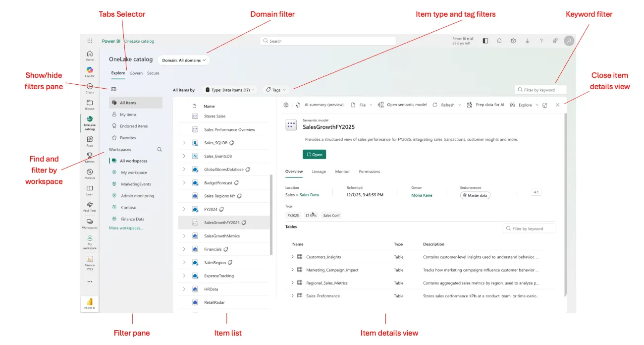Viewport: 644px width, 345px height.
Task: Expand the Regional_Sales_Metrics table
Action: click(x=292, y=283)
